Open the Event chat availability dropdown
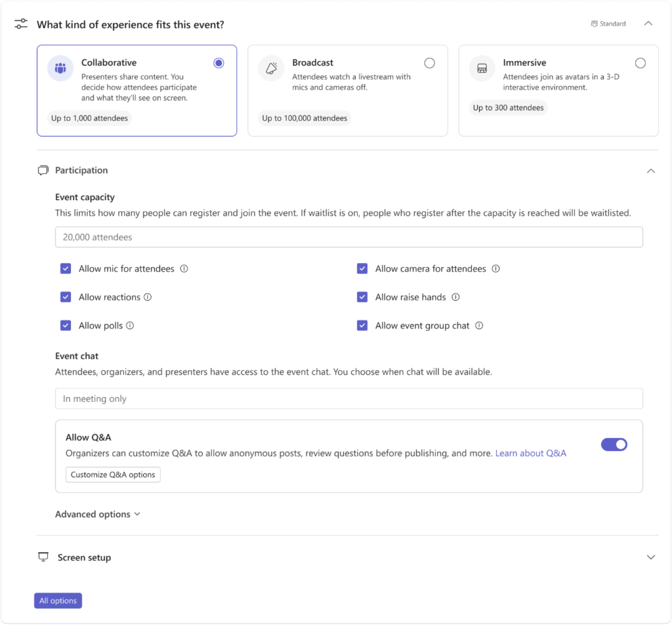 (x=348, y=399)
